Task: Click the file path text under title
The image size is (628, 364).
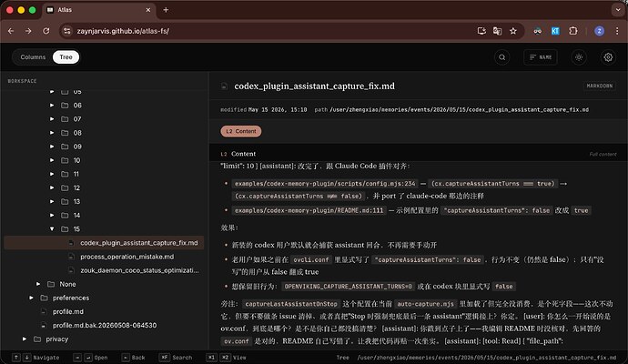Action: tap(459, 110)
